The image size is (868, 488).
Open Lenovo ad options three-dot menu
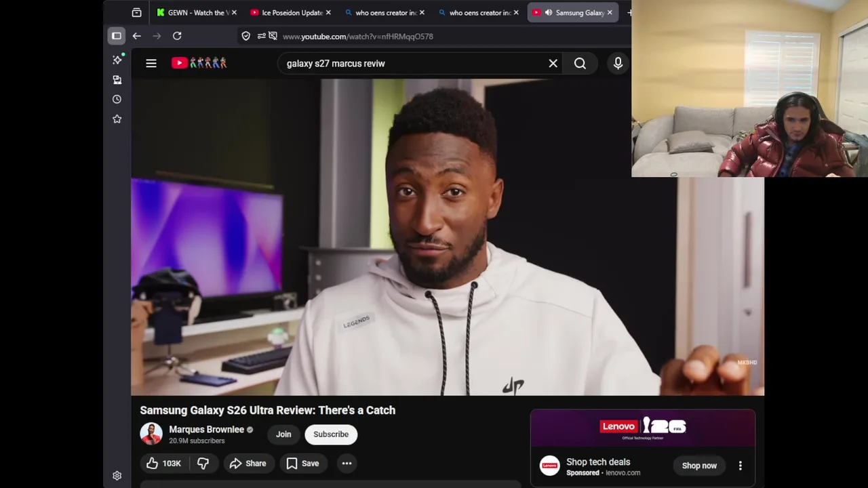(x=740, y=466)
